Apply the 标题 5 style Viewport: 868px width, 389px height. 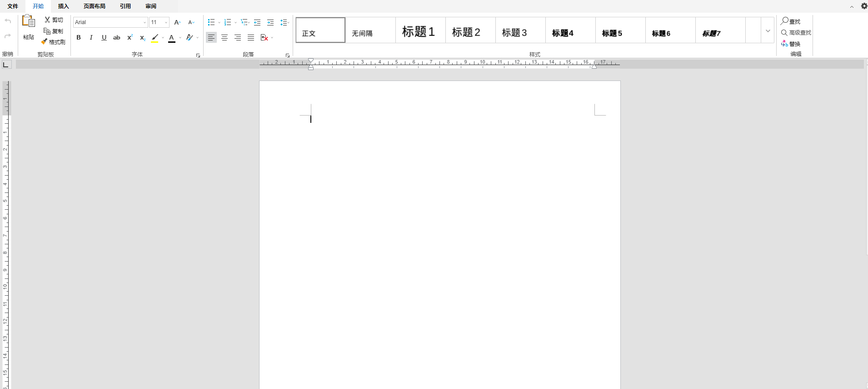(x=620, y=30)
